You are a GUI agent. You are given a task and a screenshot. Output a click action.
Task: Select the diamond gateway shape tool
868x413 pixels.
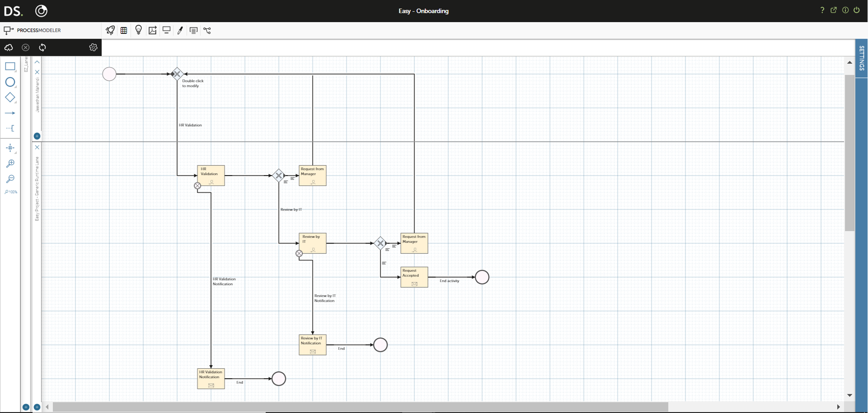point(10,98)
